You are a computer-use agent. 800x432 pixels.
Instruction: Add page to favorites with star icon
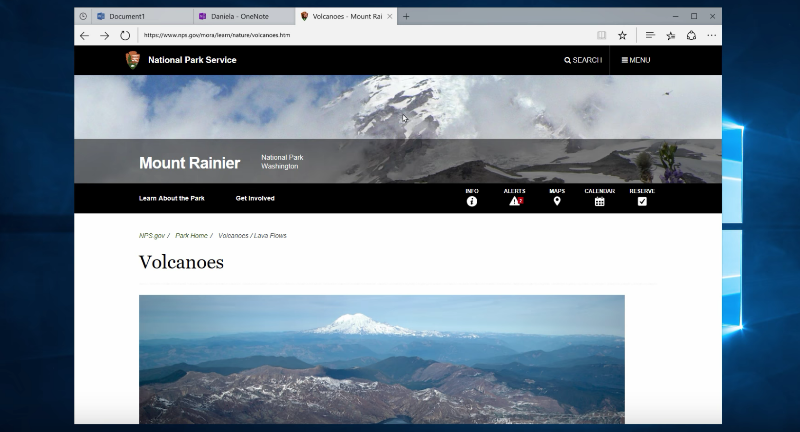click(622, 35)
